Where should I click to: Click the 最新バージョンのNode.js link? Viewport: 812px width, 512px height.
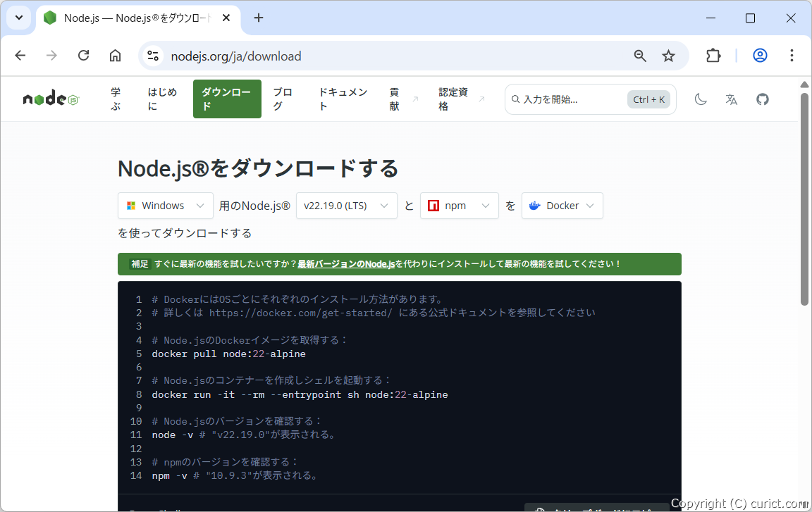click(345, 264)
